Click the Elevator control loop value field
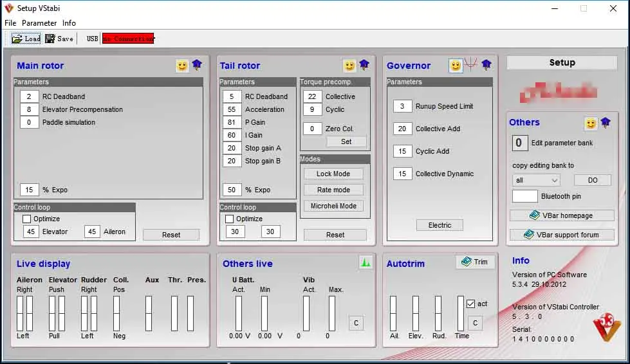This screenshot has width=630, height=364. tap(31, 232)
